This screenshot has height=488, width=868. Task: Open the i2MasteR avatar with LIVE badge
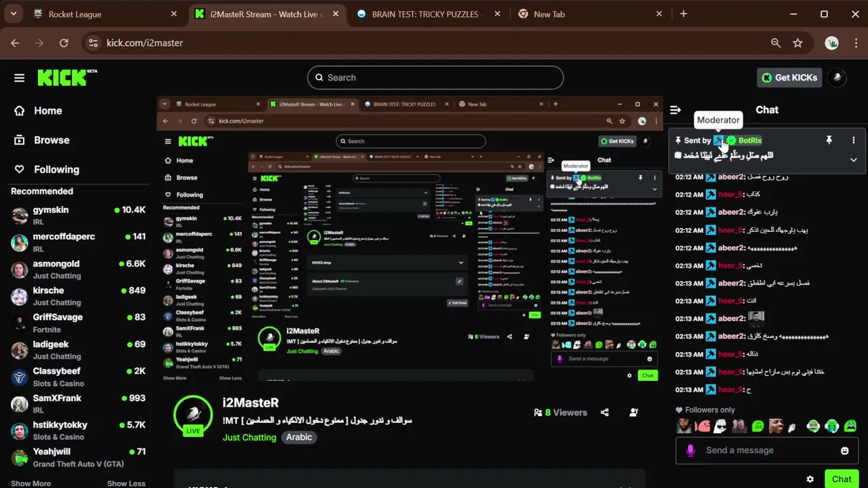[x=193, y=415]
